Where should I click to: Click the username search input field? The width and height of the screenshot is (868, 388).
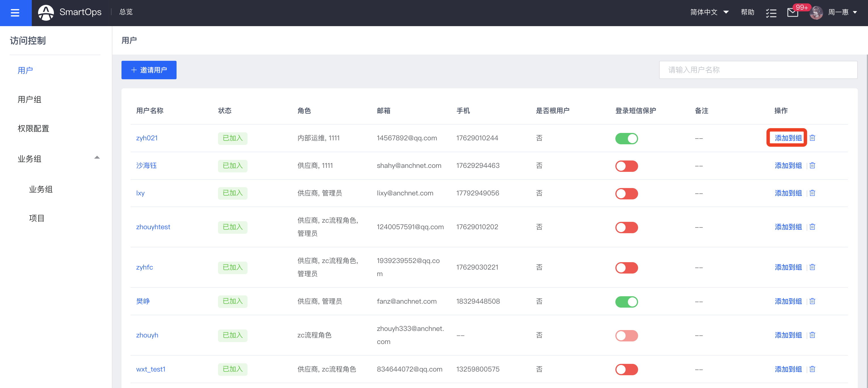758,70
